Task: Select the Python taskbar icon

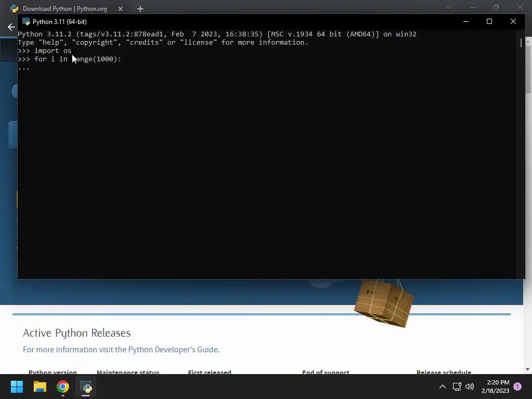Action: click(x=86, y=387)
